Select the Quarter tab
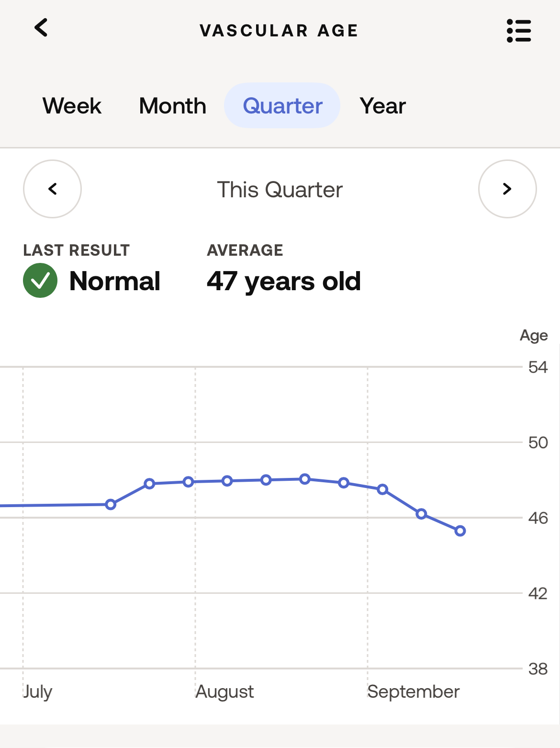Screen dimensions: 560x748 coord(282,105)
